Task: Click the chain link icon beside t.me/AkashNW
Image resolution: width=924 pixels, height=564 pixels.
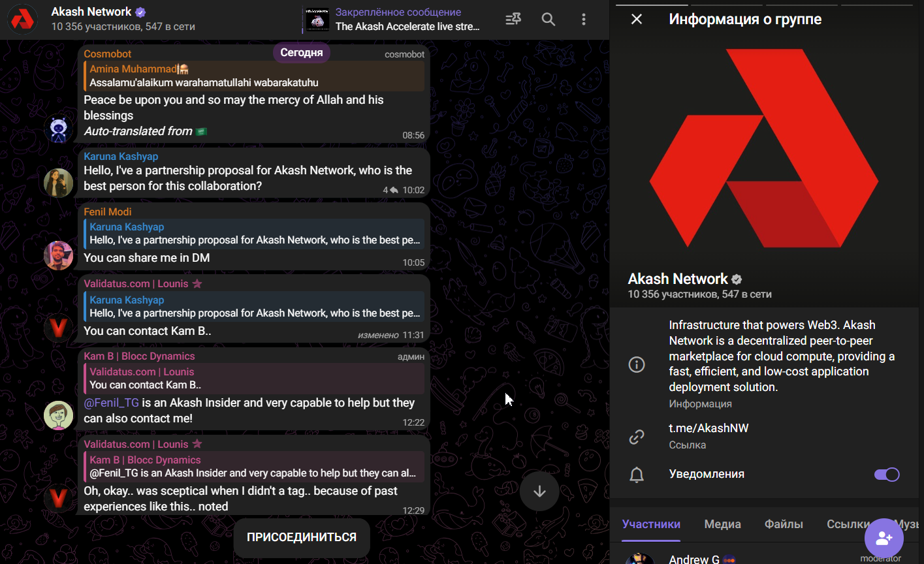Action: click(x=637, y=437)
